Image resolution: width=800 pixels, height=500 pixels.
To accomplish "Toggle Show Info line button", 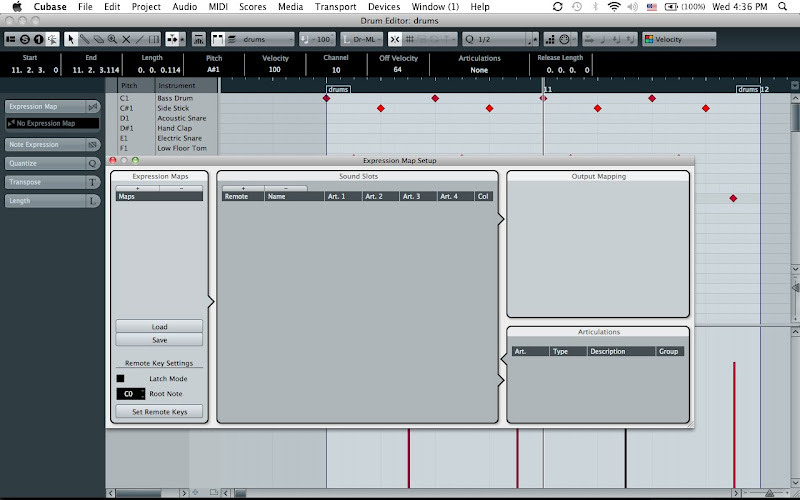I will pos(11,39).
